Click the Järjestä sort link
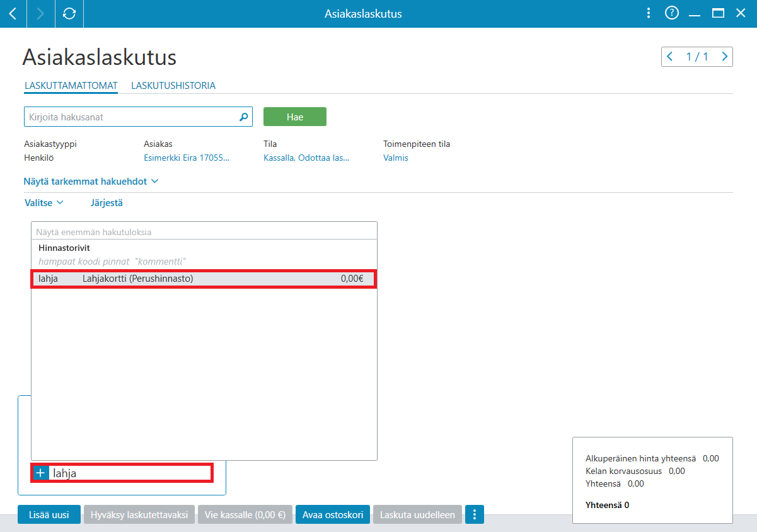Screen dimensions: 757x532 [107, 203]
